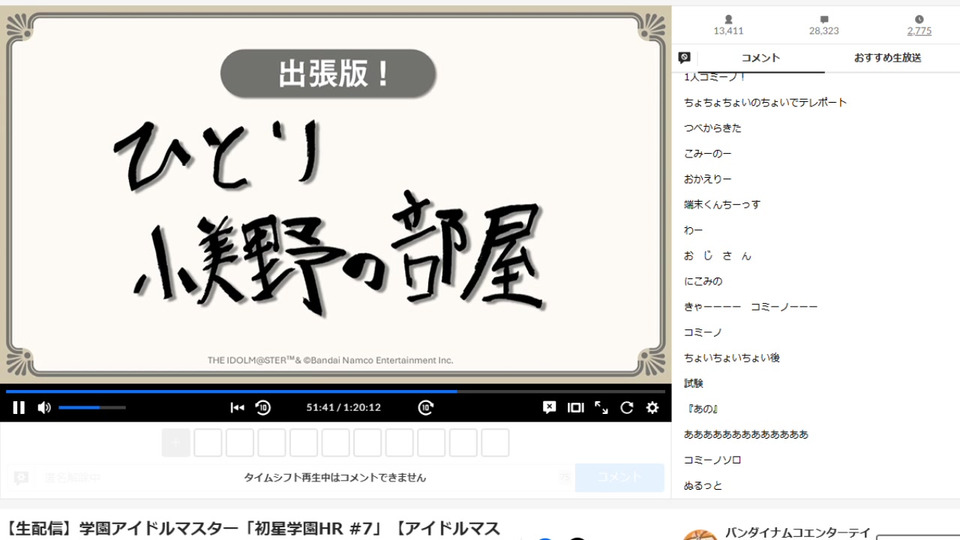This screenshot has width=960, height=540.
Task: Select comment わー
Action: (694, 230)
